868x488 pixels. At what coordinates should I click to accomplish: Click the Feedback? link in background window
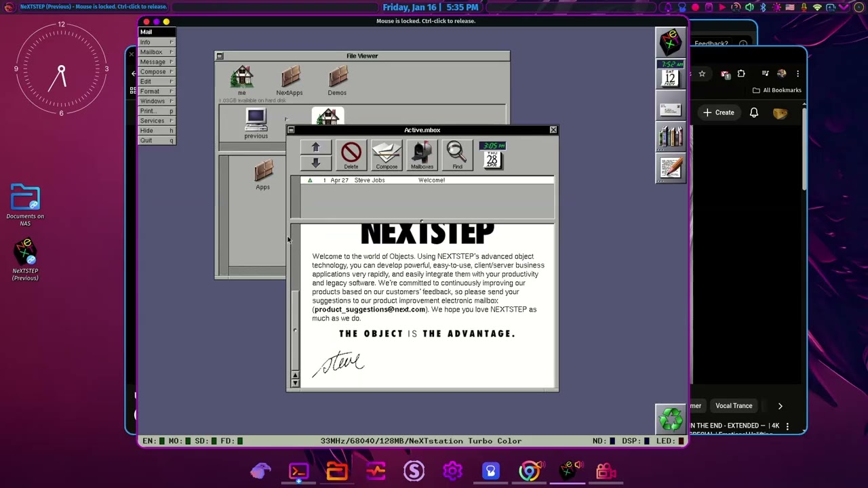(x=711, y=43)
